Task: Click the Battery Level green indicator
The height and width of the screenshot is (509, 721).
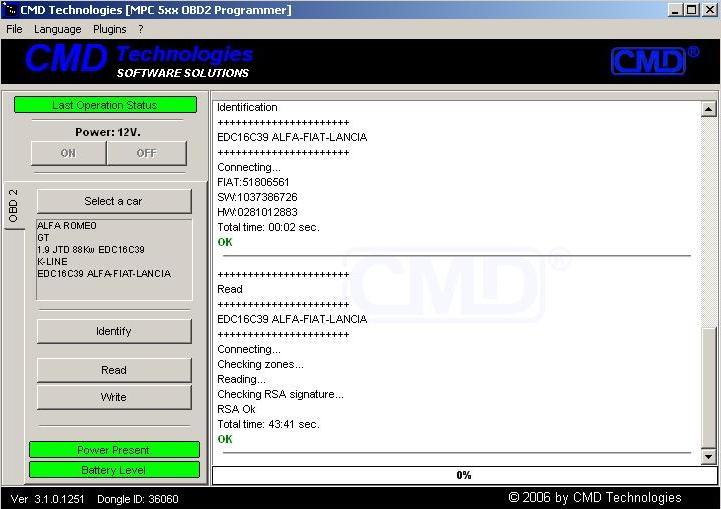Action: 113,470
